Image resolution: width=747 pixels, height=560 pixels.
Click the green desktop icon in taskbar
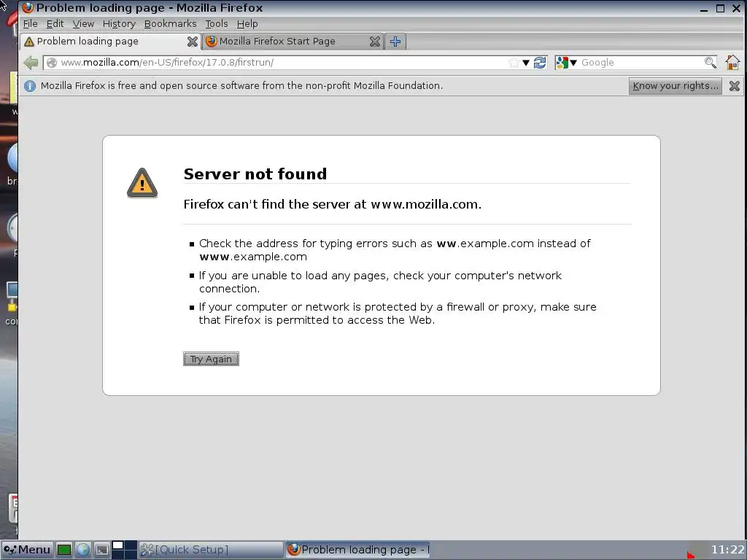tap(64, 550)
